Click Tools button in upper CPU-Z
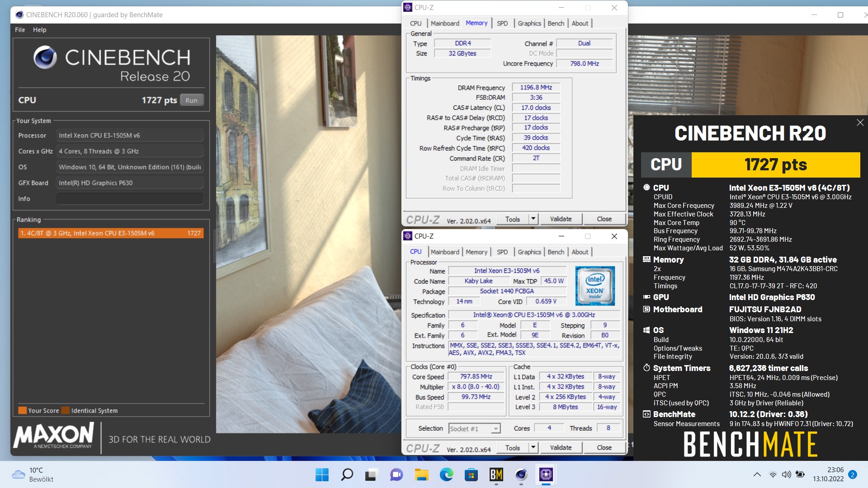 [x=513, y=219]
